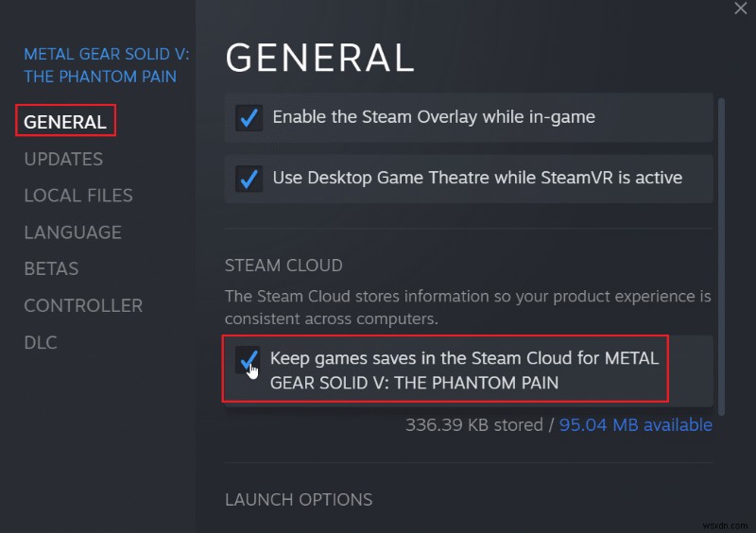This screenshot has width=756, height=533.
Task: Click the large GENERAL page heading
Action: (x=320, y=58)
